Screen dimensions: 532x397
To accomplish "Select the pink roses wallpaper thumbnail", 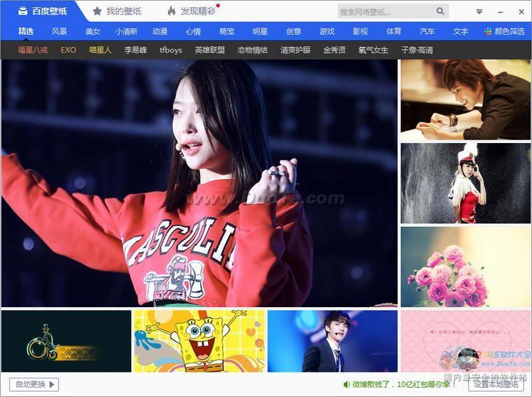I will pos(465,267).
